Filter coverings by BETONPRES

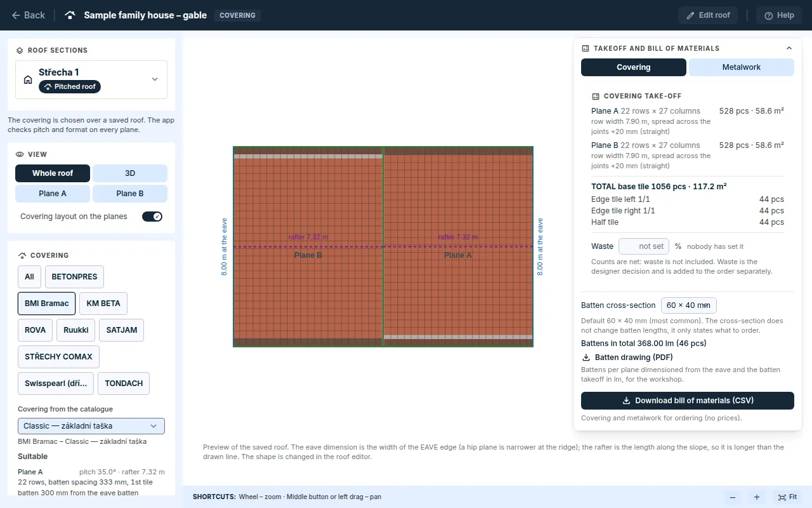(x=75, y=277)
